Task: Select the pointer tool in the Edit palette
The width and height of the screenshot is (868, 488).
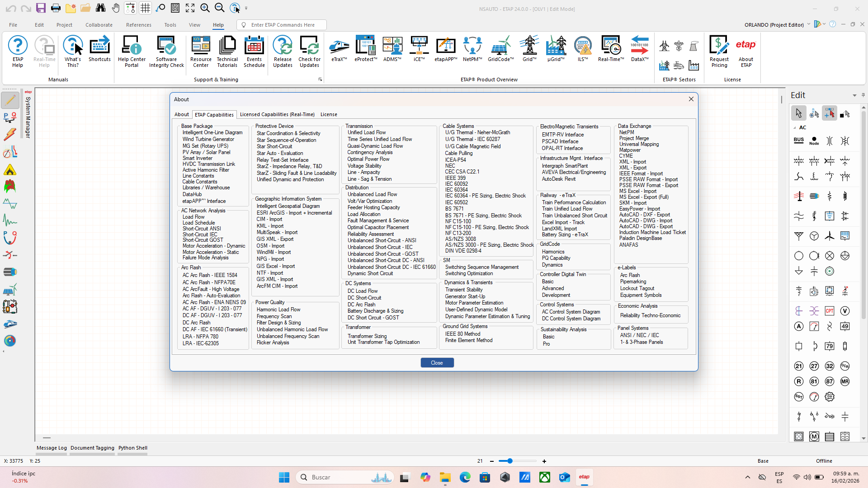Action: pos(798,113)
